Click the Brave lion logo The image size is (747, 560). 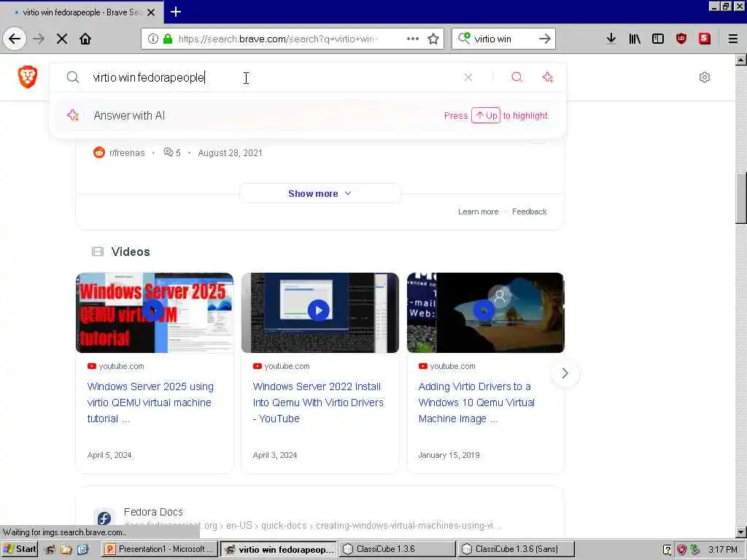[28, 77]
